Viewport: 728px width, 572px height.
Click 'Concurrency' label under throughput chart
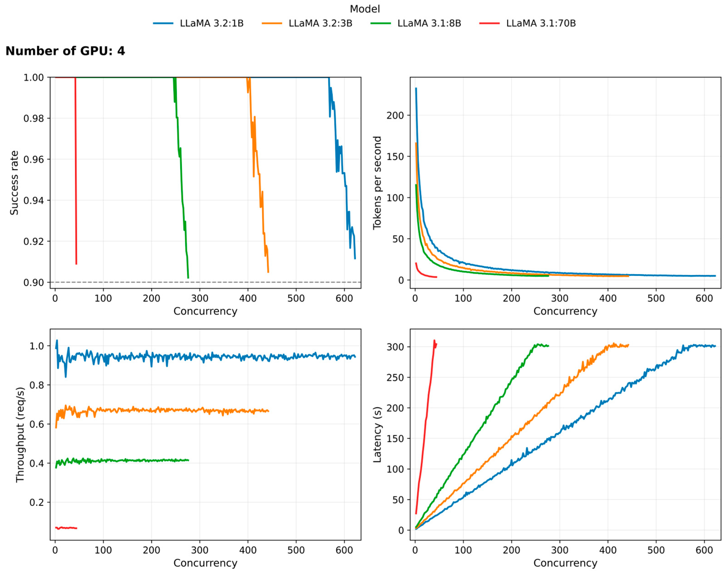pos(205,563)
